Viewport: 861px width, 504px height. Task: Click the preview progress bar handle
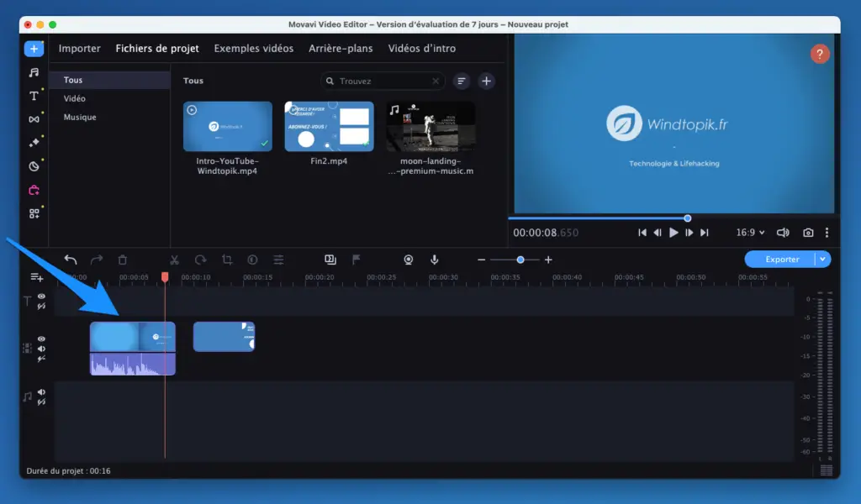688,218
